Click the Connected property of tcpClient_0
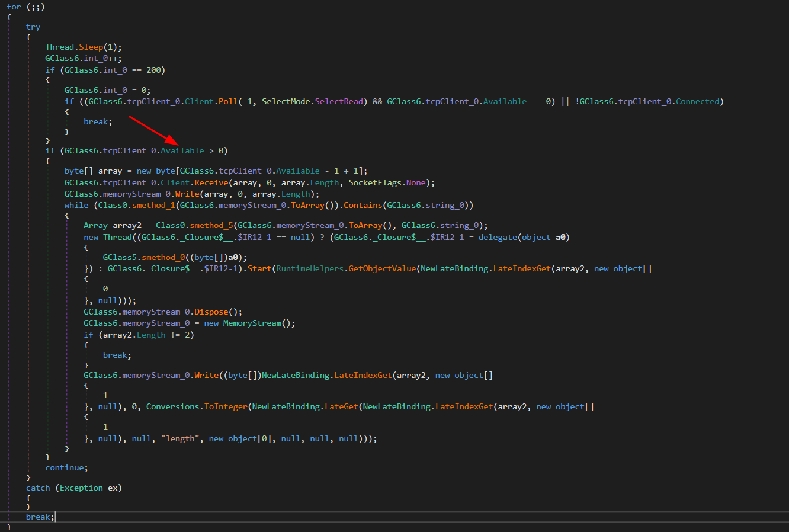The image size is (789, 532). (x=697, y=101)
